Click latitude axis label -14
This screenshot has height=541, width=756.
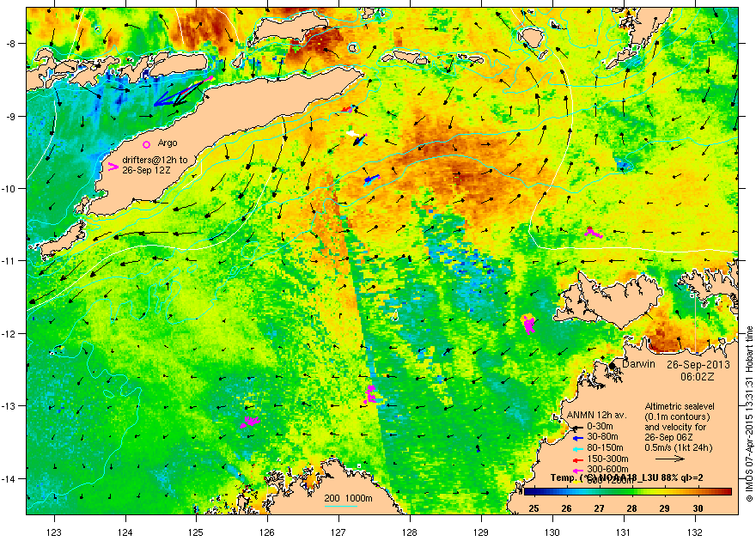[9, 478]
